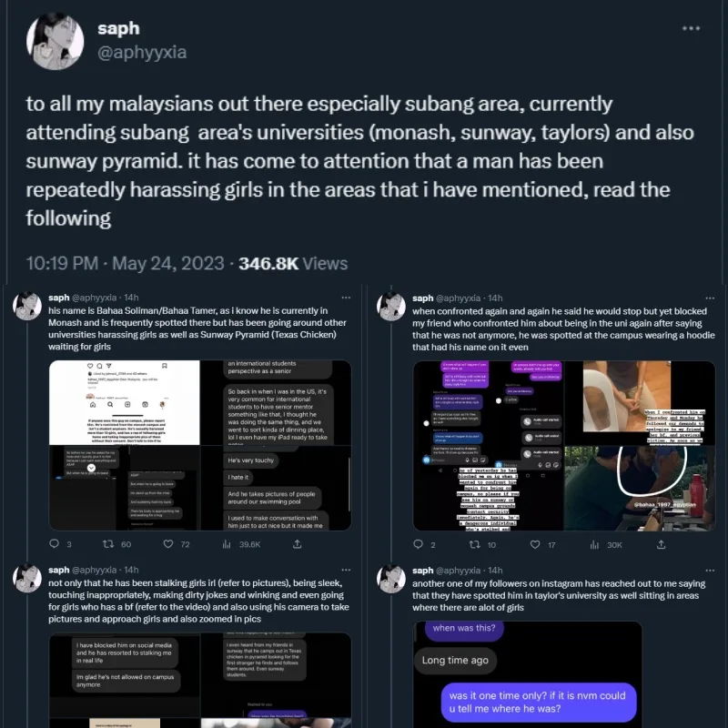
Task: Open more options on 'when confronted again' tweet
Action: [x=710, y=298]
